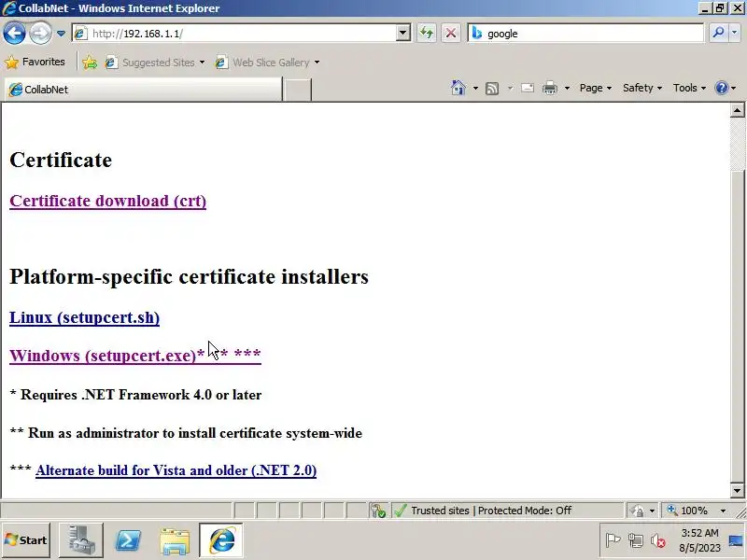Click the manage add-ons status bar icon

pyautogui.click(x=378, y=511)
